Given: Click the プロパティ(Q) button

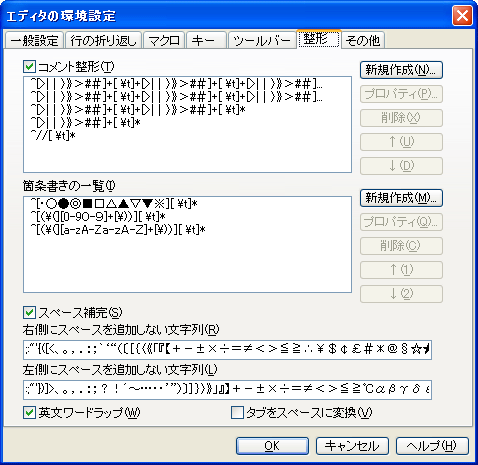Looking at the screenshot, I should coord(401,222).
